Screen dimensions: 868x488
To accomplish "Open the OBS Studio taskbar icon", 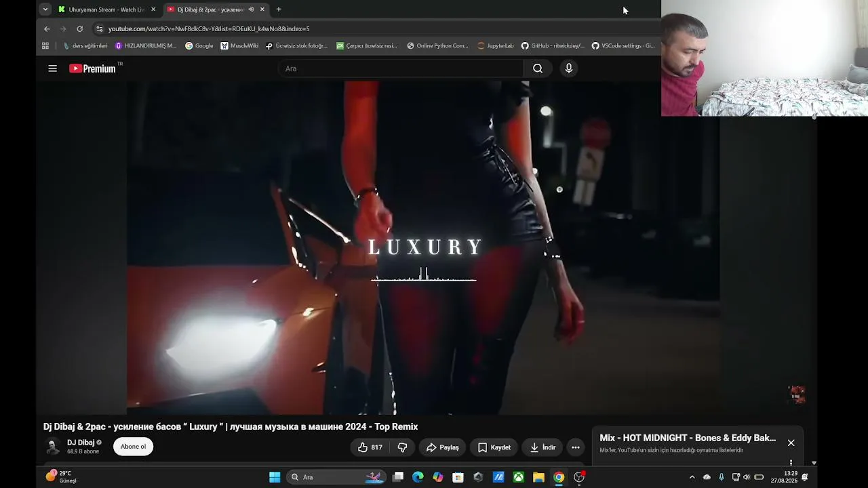I will 579,477.
